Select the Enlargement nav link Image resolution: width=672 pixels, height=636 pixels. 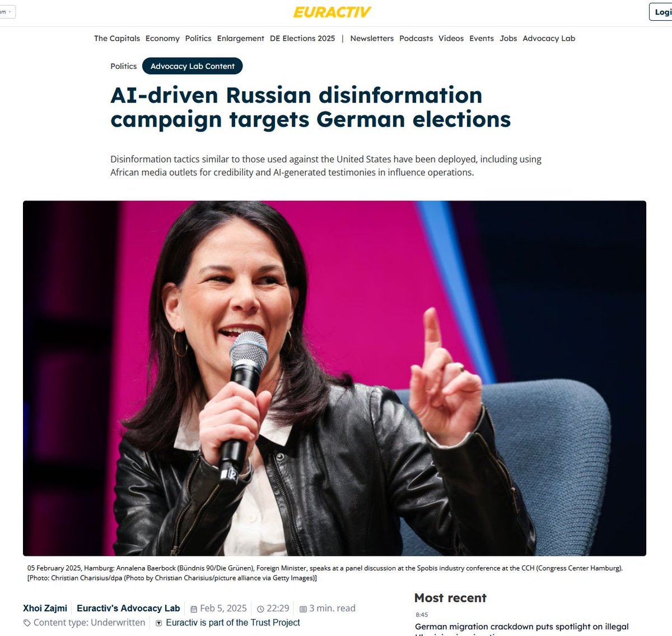click(x=241, y=38)
